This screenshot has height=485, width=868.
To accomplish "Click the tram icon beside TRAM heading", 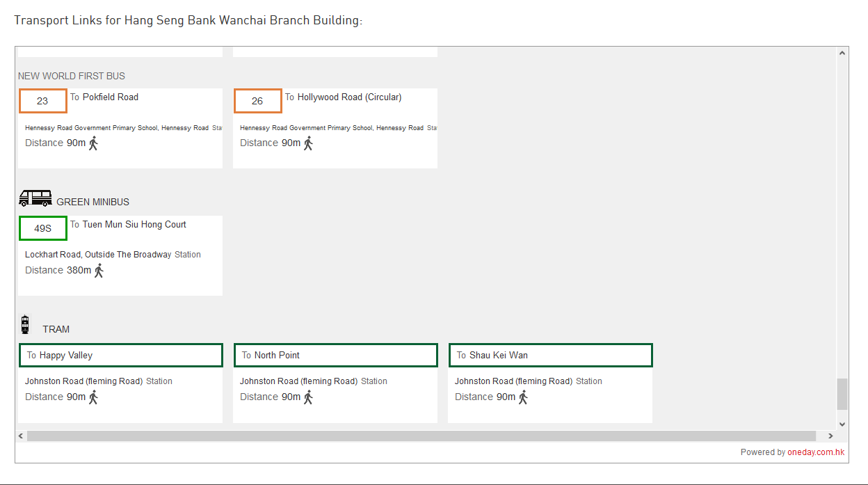I will 25,324.
